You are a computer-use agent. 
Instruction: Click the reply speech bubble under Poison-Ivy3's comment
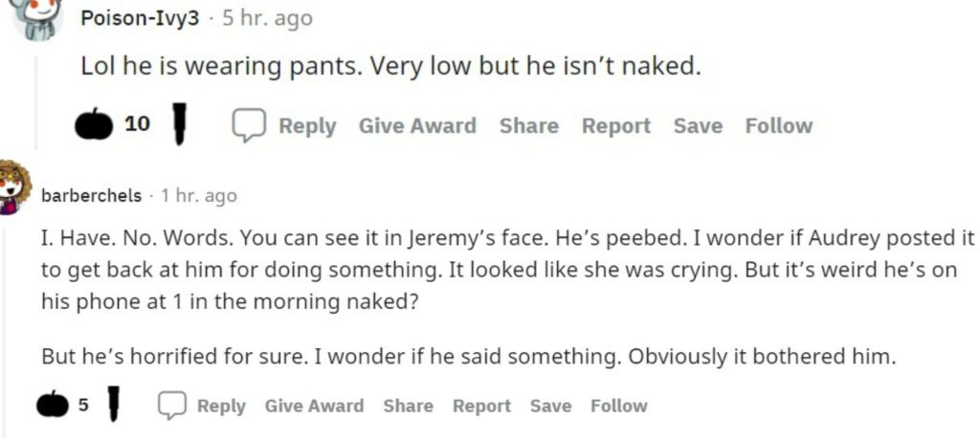click(249, 125)
